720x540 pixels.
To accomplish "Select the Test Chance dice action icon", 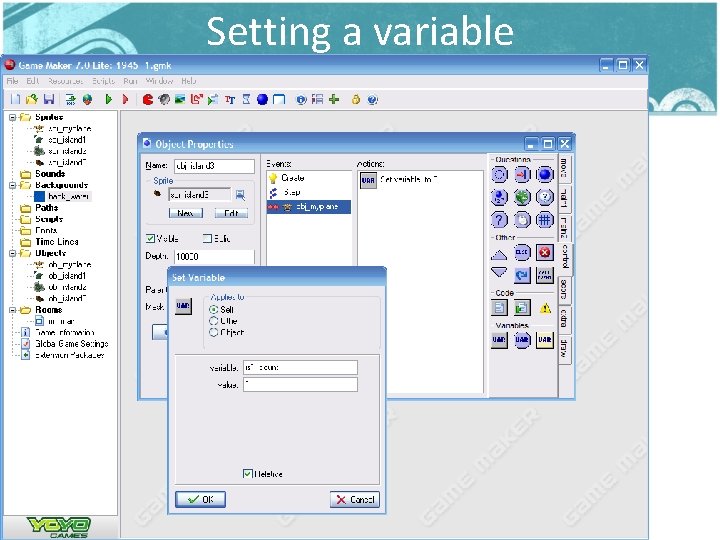I will 522,197.
